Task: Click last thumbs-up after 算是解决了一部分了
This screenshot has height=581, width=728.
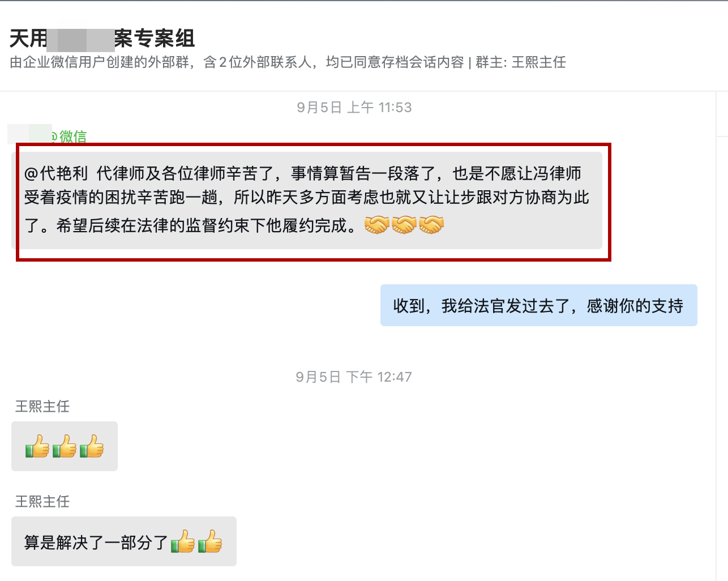Action: click(210, 541)
